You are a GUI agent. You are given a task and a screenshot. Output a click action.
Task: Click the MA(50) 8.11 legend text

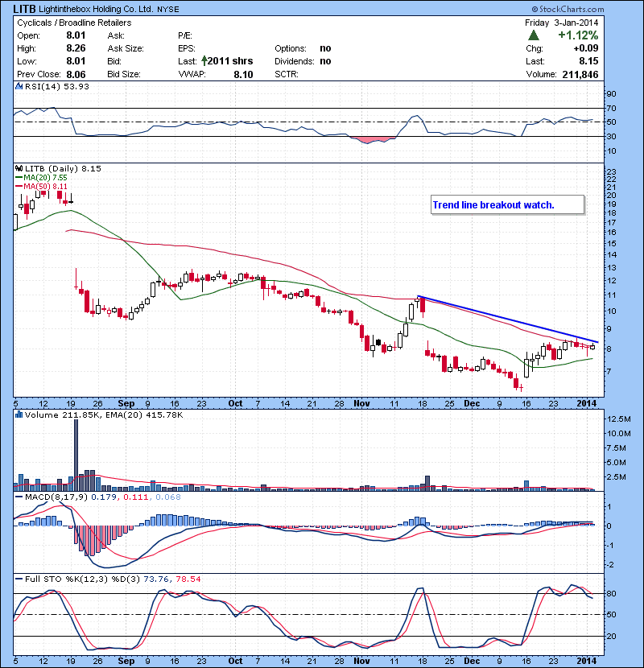click(45, 186)
